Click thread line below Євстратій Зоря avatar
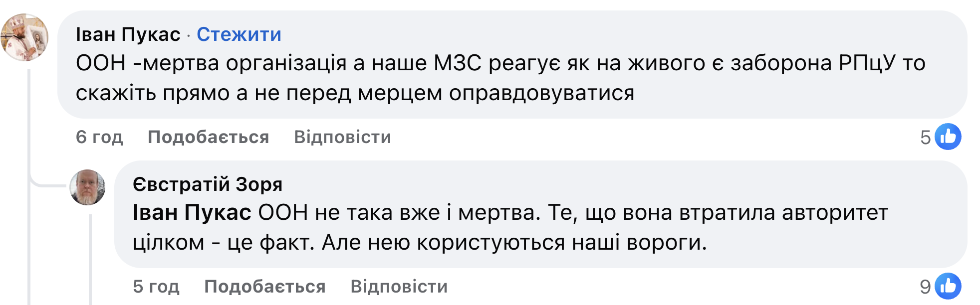Image resolution: width=980 pixels, height=305 pixels. pyautogui.click(x=90, y=259)
